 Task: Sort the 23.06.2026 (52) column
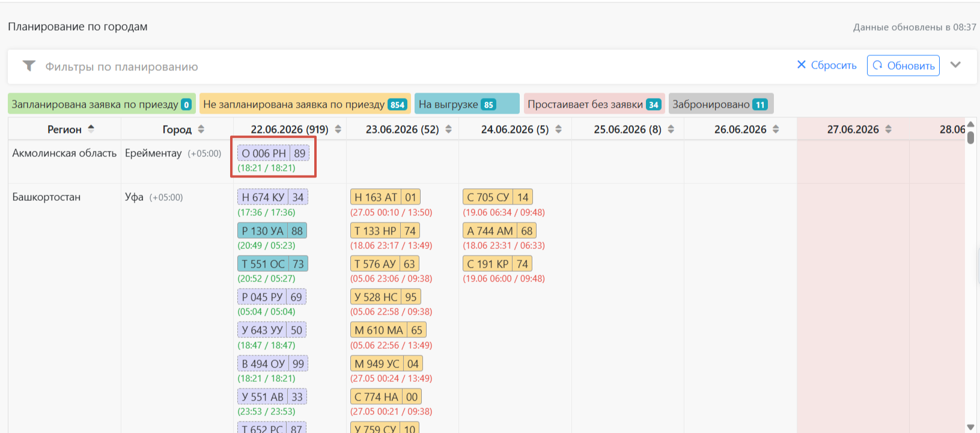448,129
